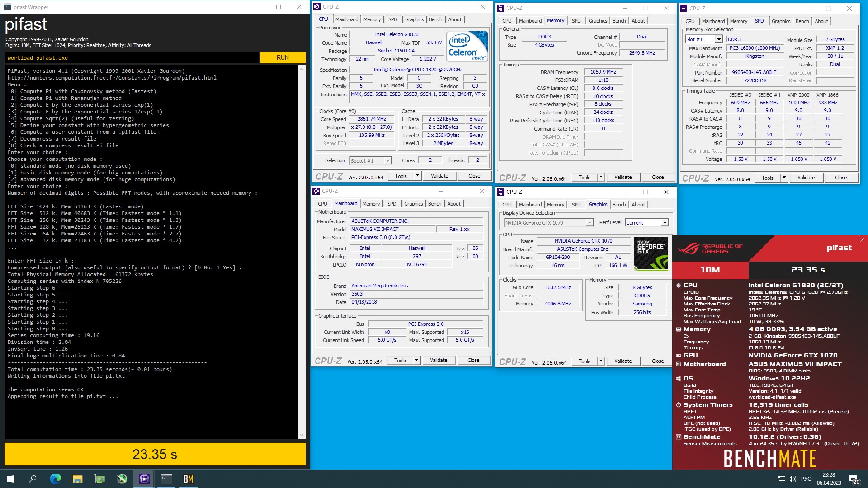The width and height of the screenshot is (868, 488).
Task: Open the BenchMate BM taskbar icon
Action: [x=188, y=479]
